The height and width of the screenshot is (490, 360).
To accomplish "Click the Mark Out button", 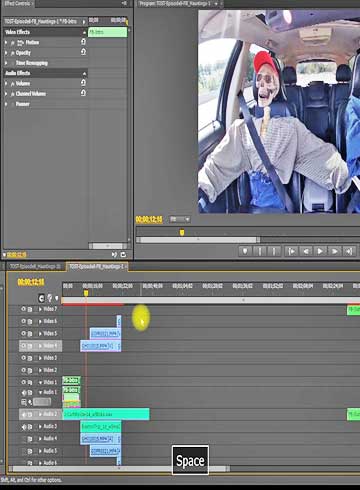I will (x=274, y=251).
